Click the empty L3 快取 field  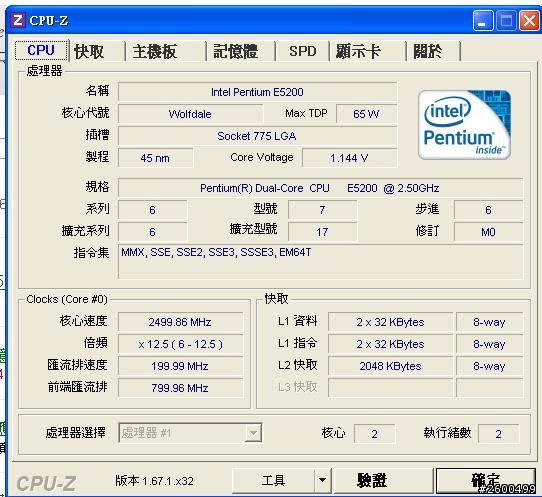point(390,388)
